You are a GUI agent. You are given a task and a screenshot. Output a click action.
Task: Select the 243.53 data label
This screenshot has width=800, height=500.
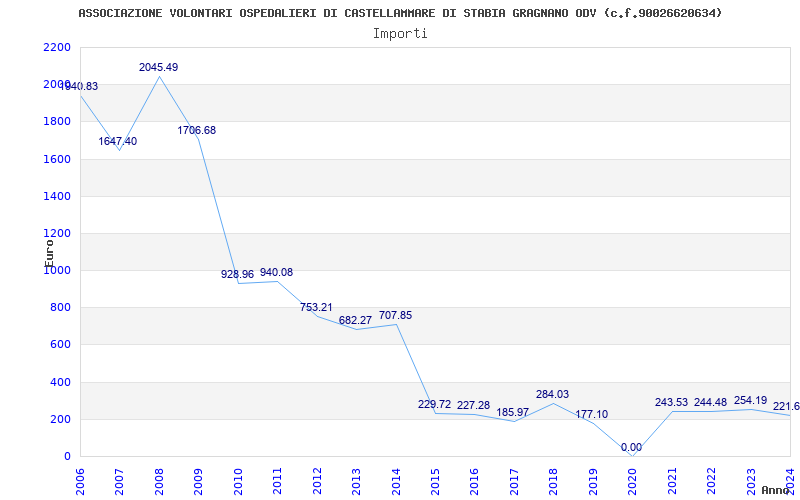tap(672, 403)
